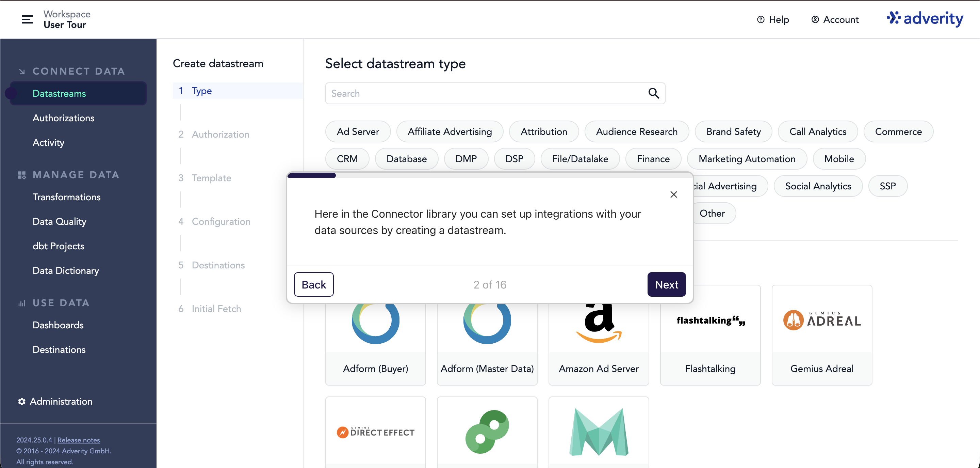Select the Adform (Master Data) connector logo
Viewport: 980px width, 468px height.
coord(487,324)
